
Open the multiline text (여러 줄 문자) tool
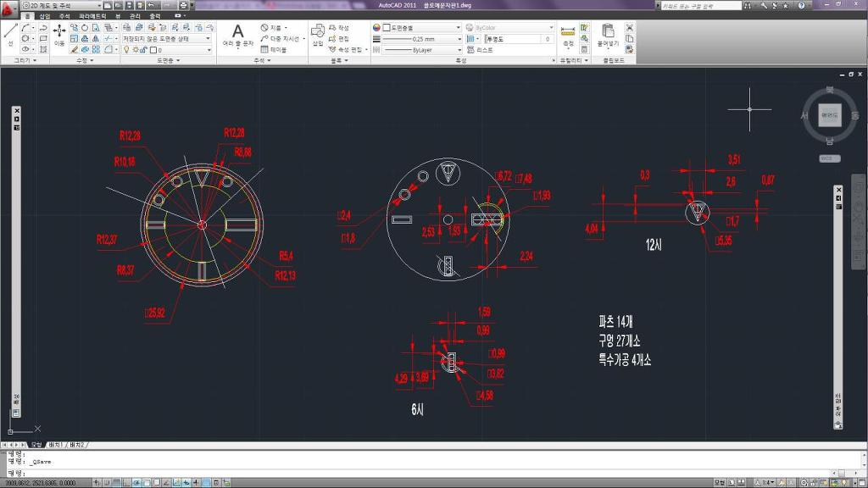click(238, 34)
